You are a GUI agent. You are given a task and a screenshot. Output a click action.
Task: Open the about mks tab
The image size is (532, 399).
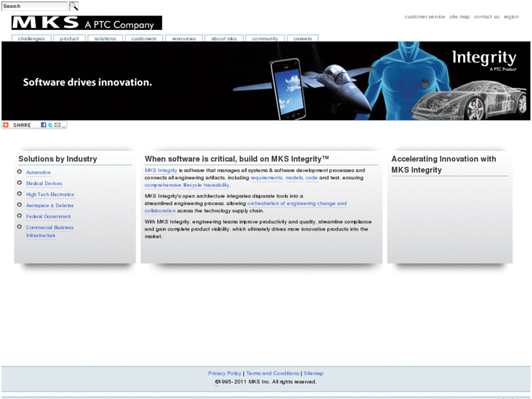coord(224,38)
